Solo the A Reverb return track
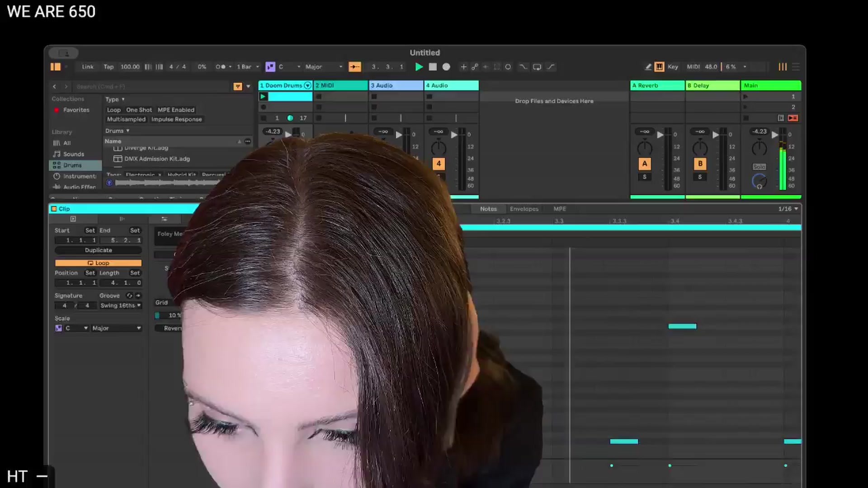The image size is (868, 488). (x=645, y=177)
